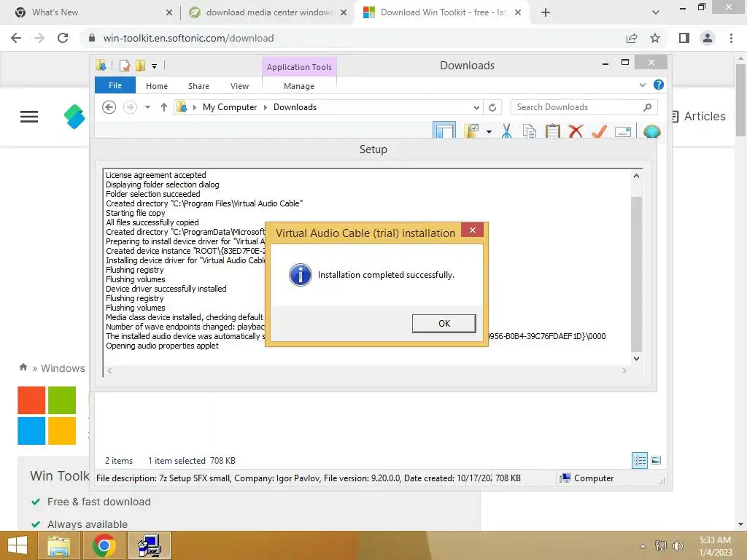Refresh the Downloads folder
Image resolution: width=747 pixels, height=560 pixels.
[492, 107]
